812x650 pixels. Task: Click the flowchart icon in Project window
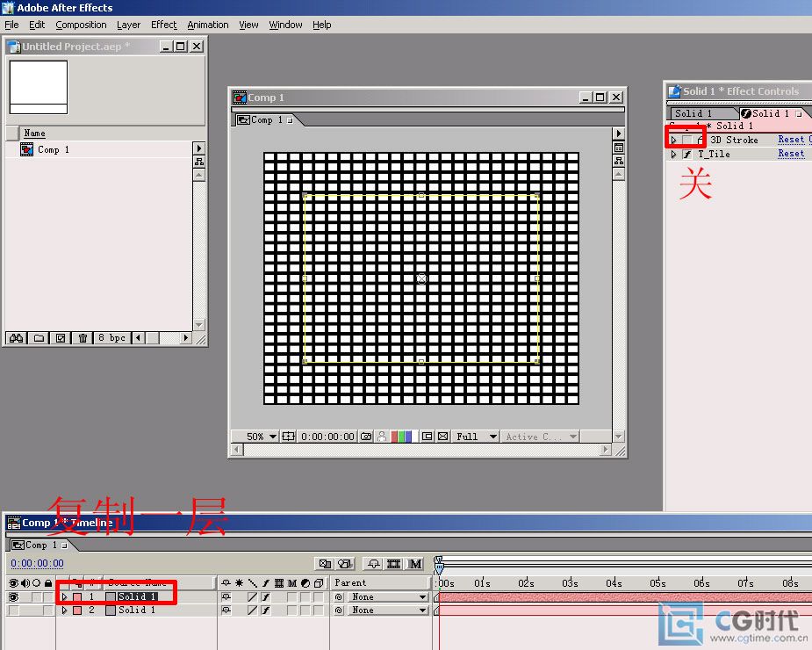pyautogui.click(x=199, y=162)
